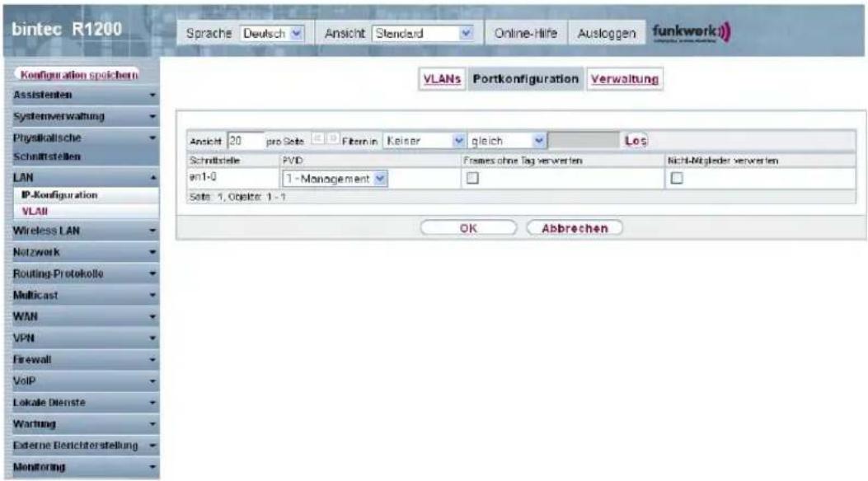Click the 'Seite: 1, Objekte: 1 - 1' text
This screenshot has width=868, height=481.
237,197
